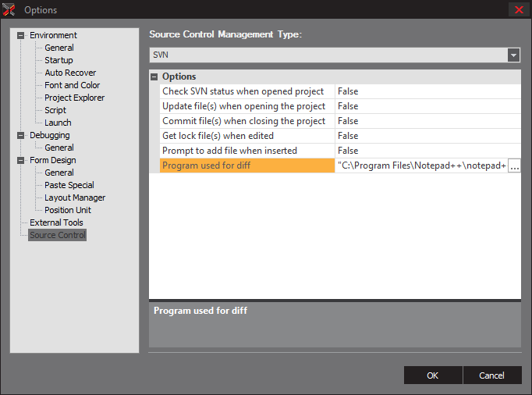Toggle Check SVN status when opened project value

click(427, 91)
